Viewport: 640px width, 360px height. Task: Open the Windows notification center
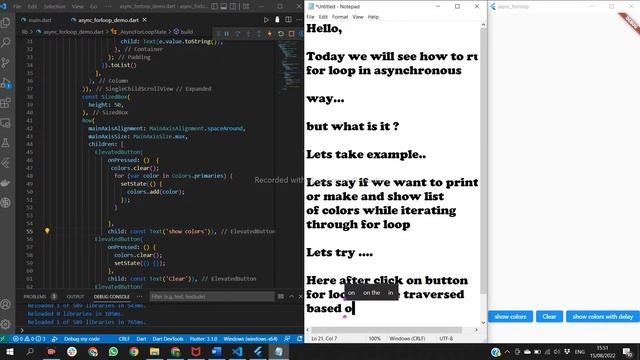coord(628,351)
